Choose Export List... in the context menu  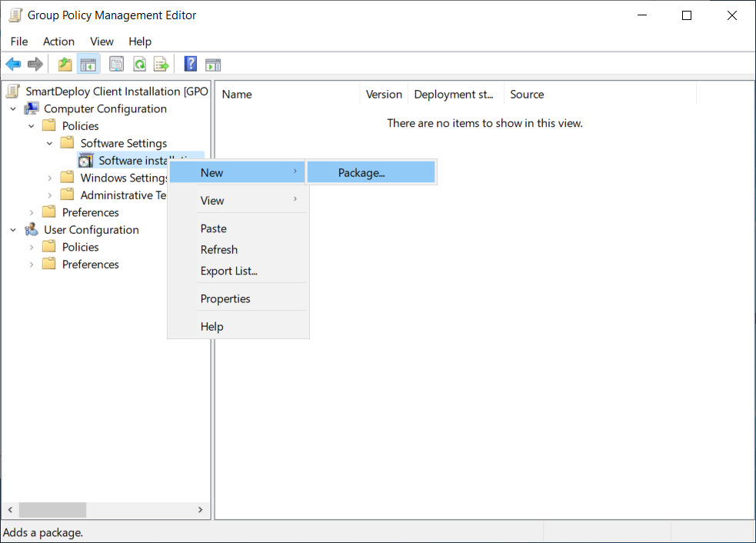click(x=237, y=271)
